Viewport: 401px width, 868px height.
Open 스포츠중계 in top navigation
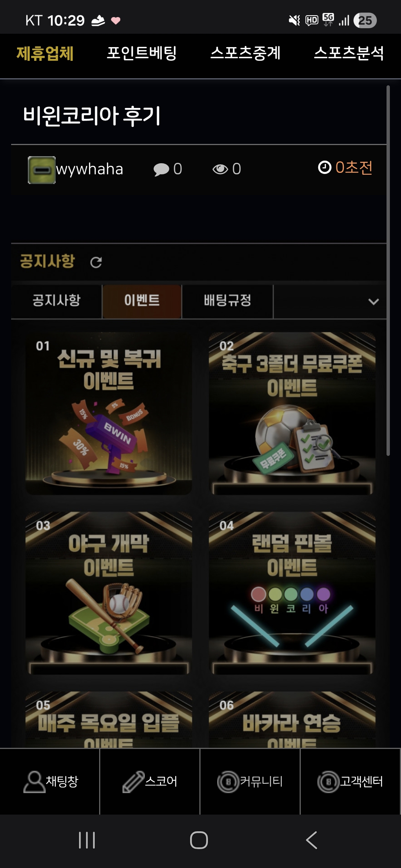click(x=245, y=53)
